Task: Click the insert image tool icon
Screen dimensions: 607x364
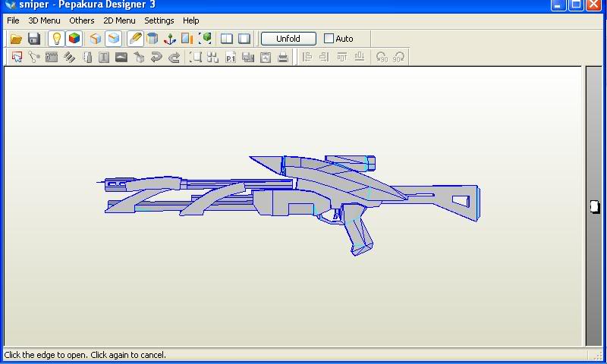Action: 121,57
